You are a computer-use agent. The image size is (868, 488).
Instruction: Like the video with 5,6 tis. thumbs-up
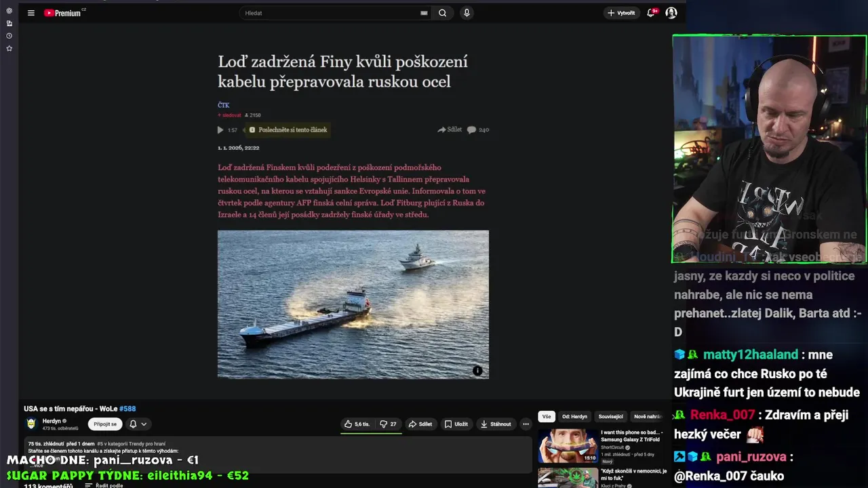click(357, 424)
